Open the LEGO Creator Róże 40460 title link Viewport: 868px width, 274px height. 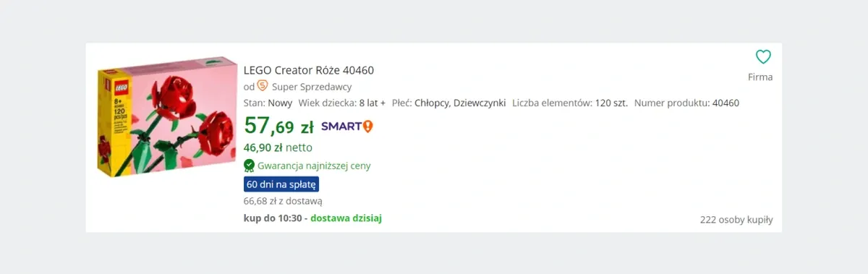coord(309,70)
